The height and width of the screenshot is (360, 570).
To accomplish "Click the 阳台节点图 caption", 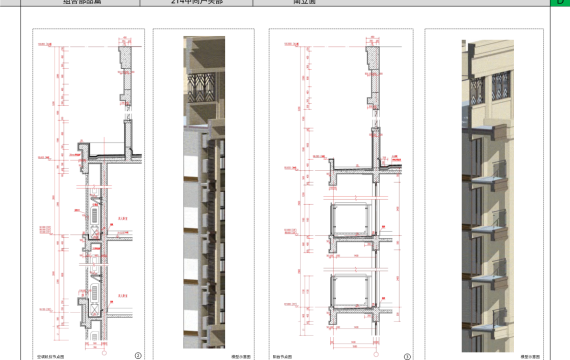I will pos(282,357).
